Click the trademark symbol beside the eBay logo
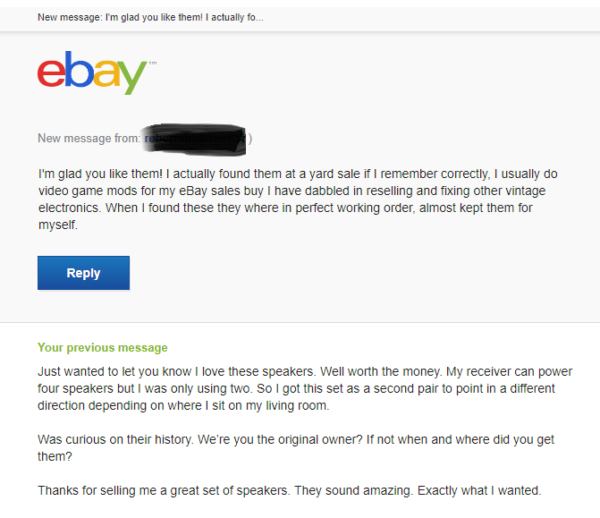Image resolution: width=600 pixels, height=518 pixels. (153, 63)
